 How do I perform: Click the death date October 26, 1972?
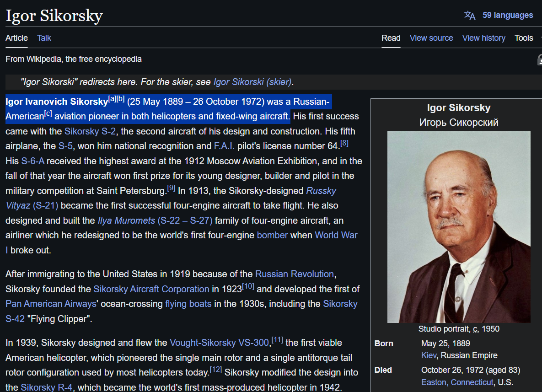coord(452,370)
